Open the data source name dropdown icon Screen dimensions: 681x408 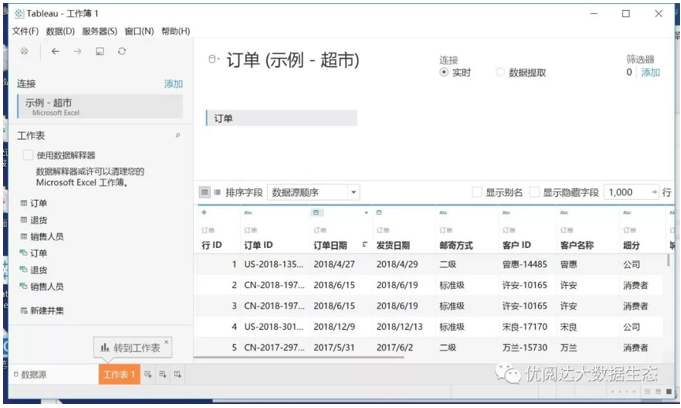tap(212, 60)
